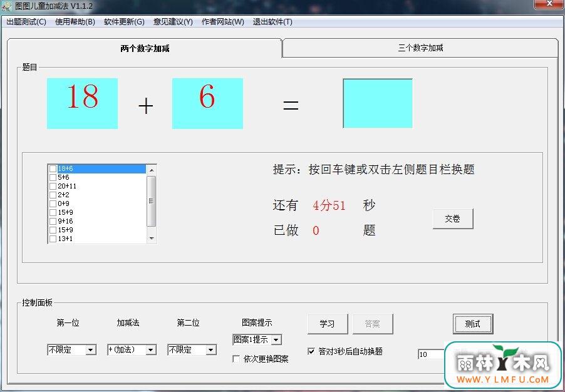Screen dimensions: 565x392
Task: Close the window with X button
Action: 549,4
